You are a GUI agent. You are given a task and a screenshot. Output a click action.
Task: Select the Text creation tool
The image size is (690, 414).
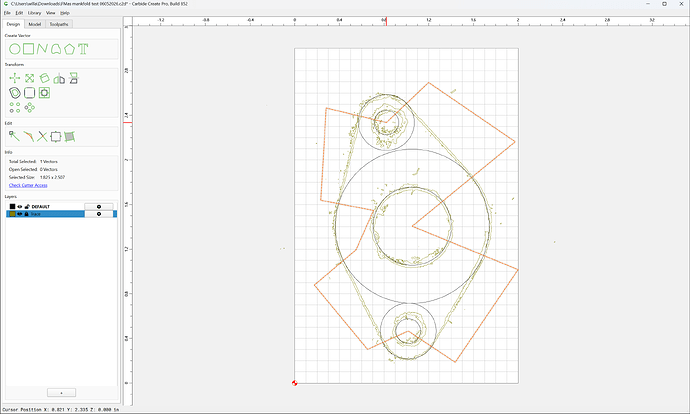coord(83,49)
